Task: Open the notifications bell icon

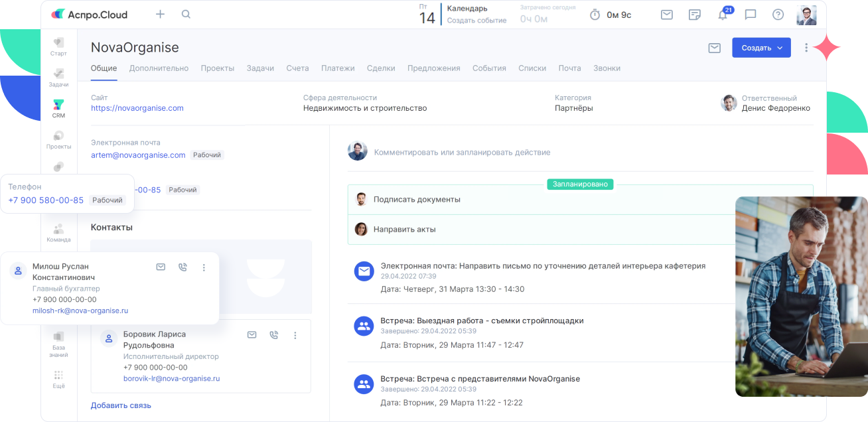Action: coord(723,15)
